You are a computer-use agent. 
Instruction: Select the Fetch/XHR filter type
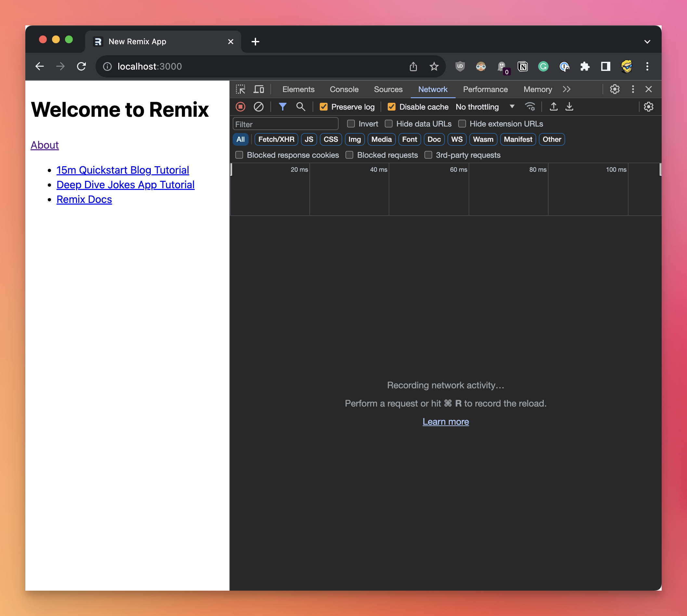point(276,140)
